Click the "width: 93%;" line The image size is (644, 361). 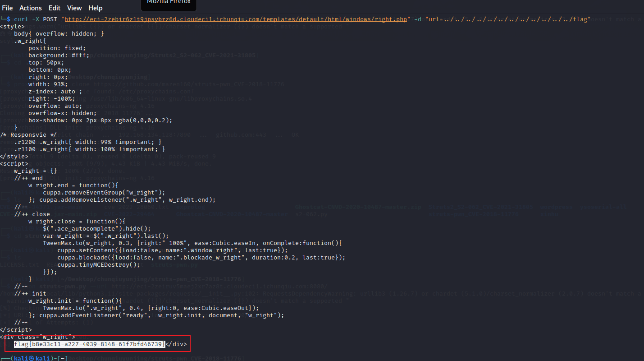tap(48, 84)
